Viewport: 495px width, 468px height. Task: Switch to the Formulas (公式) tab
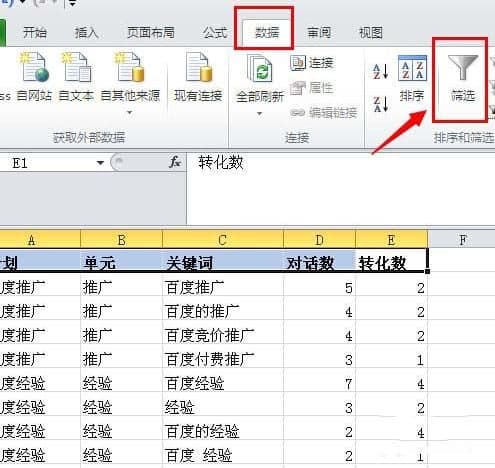[215, 33]
